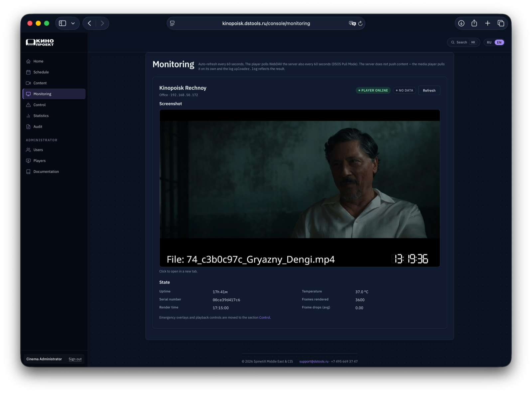
Task: Click the Control warning triangle icon
Action: point(28,105)
